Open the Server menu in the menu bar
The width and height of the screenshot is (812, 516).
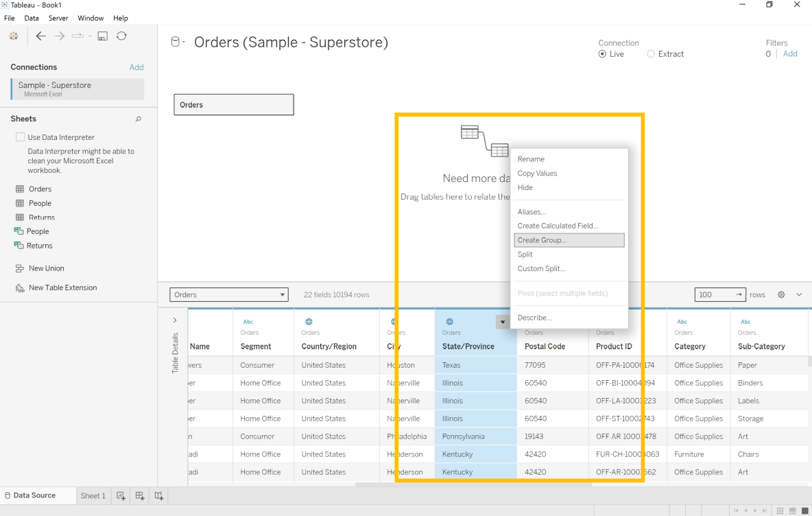click(x=58, y=18)
